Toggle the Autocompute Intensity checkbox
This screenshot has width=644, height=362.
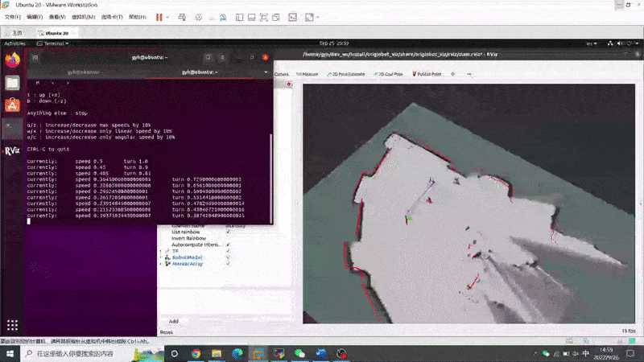click(x=228, y=244)
